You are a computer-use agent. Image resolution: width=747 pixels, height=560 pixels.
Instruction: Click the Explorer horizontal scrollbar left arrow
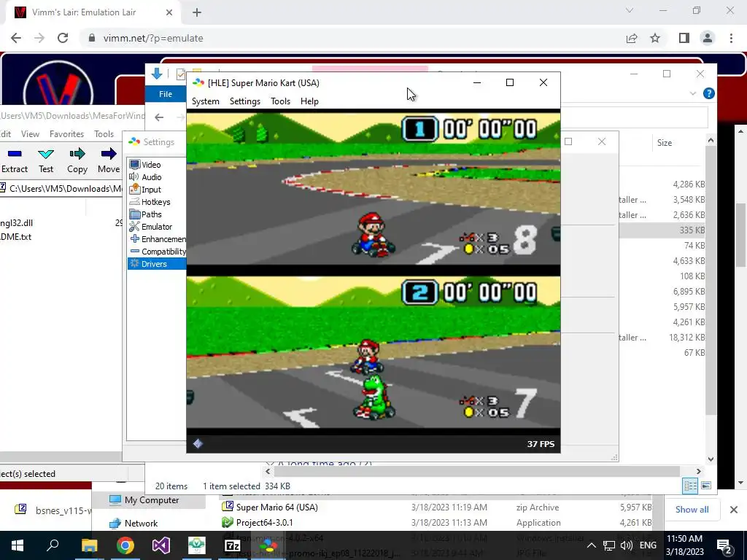[268, 472]
